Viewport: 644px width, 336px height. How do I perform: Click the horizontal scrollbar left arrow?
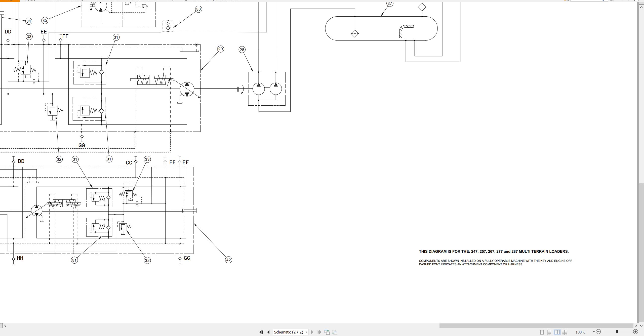pos(5,326)
